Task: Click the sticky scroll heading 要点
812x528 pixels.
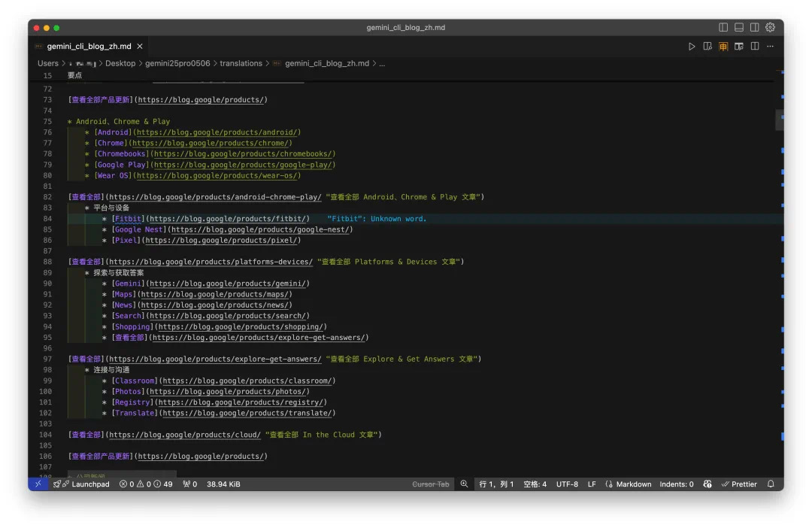Action: point(74,76)
